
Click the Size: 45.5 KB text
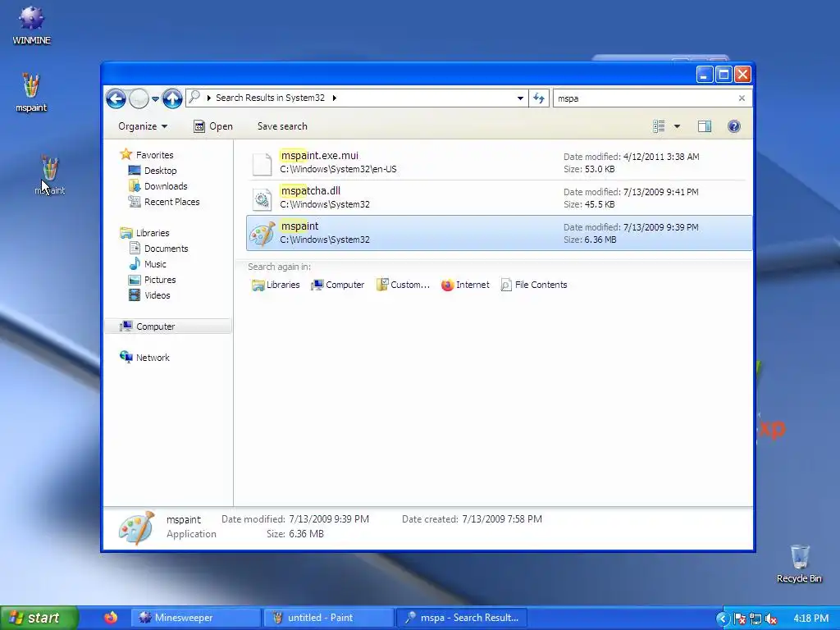click(x=589, y=204)
